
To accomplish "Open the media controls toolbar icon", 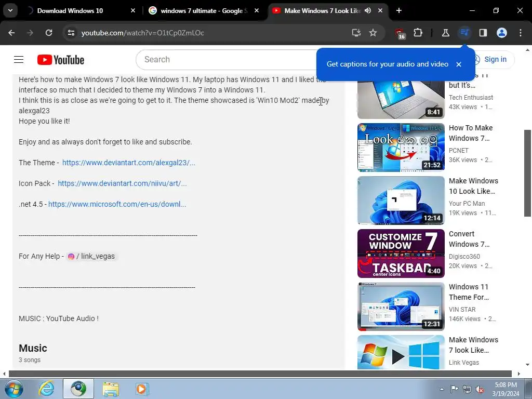I will click(x=464, y=33).
